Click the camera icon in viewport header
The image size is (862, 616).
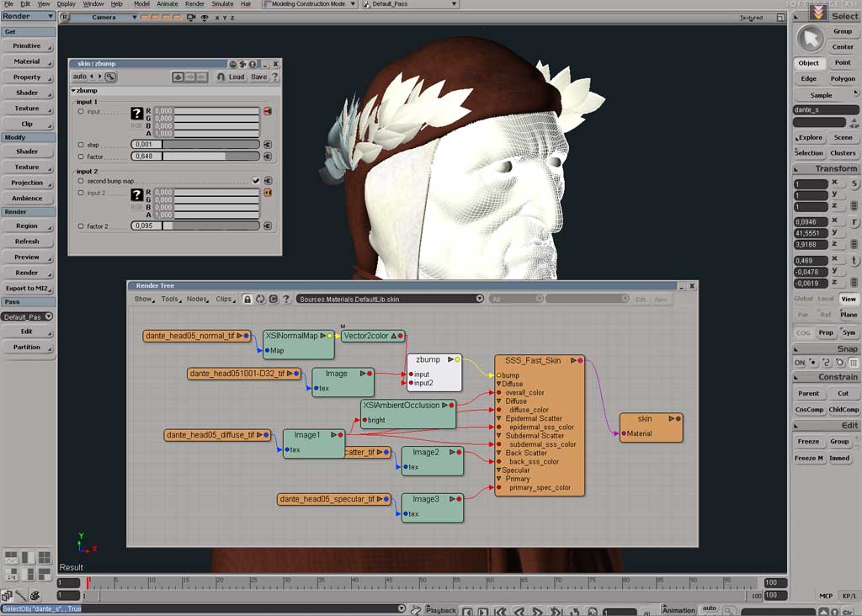click(x=191, y=18)
